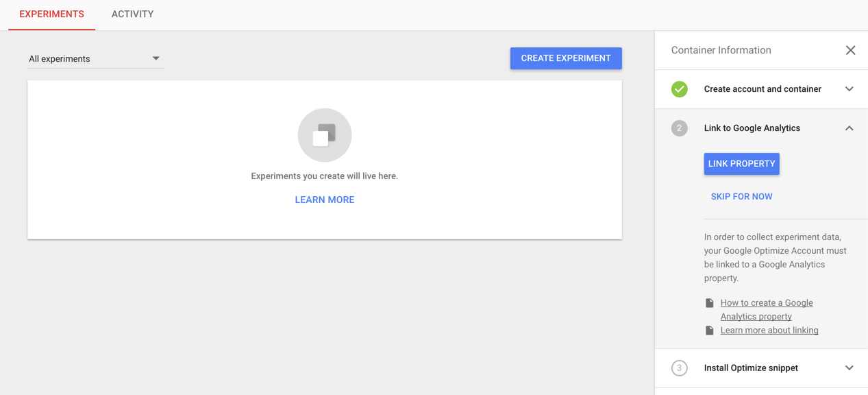The image size is (868, 395).
Task: Click the Learn More link
Action: click(325, 200)
